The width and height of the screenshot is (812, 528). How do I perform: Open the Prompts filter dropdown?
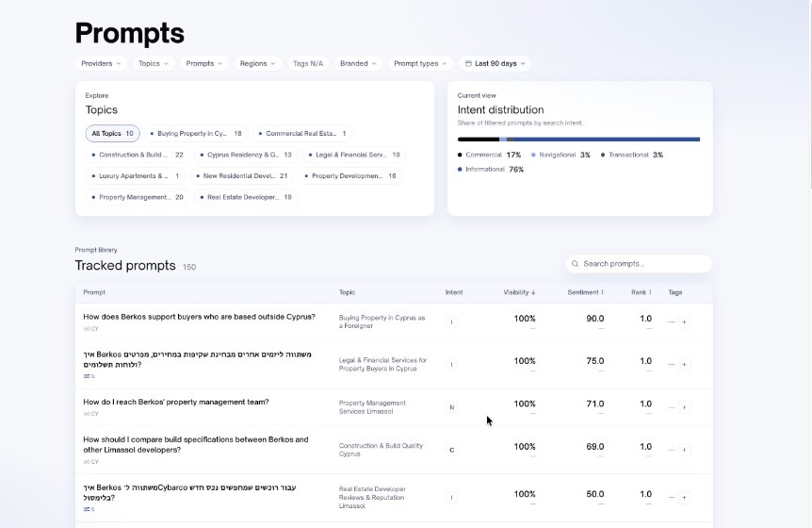click(204, 63)
